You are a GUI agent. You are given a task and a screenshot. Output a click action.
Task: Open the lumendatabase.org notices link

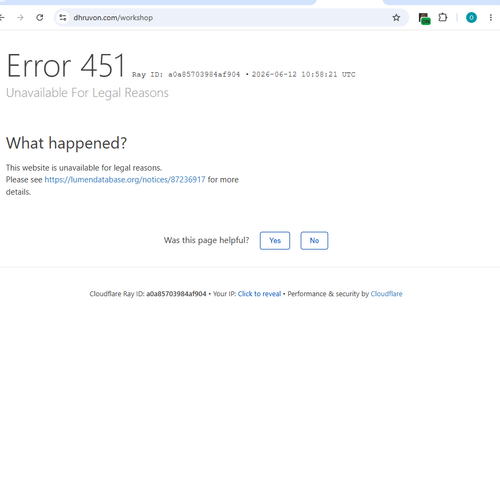125,180
